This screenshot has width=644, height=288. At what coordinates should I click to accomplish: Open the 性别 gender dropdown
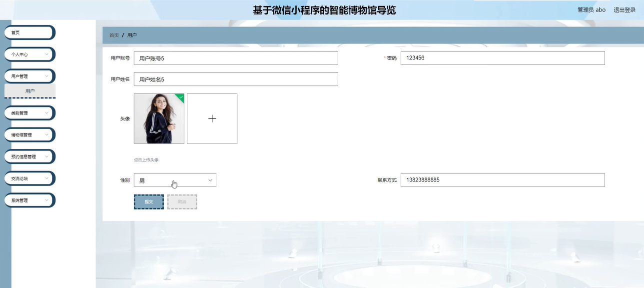pos(175,180)
